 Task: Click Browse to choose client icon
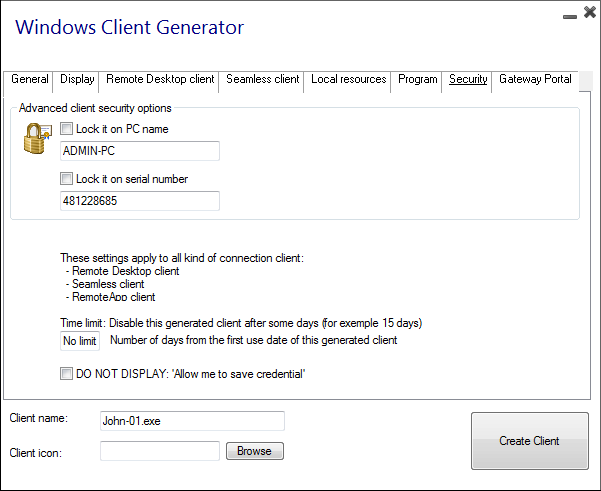tap(254, 451)
